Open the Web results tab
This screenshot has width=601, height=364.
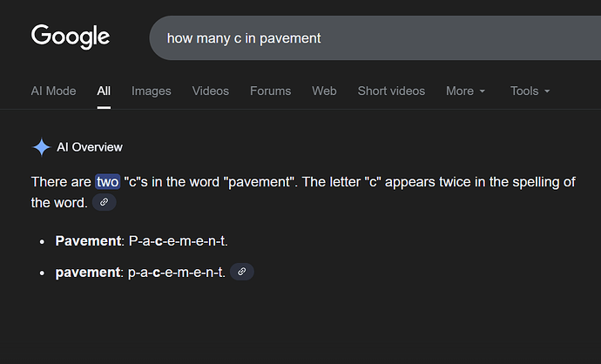tap(324, 91)
